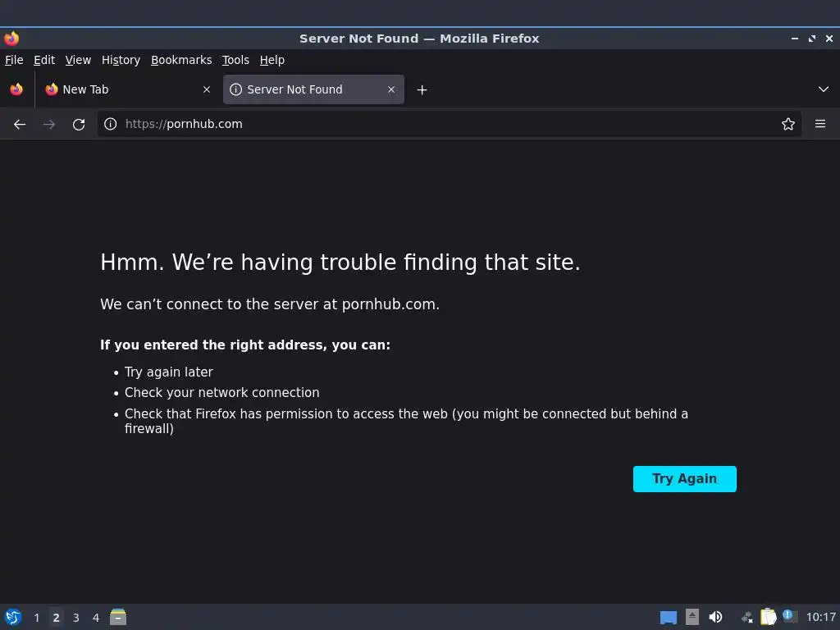
Task: Click the Try Again button
Action: (x=685, y=479)
